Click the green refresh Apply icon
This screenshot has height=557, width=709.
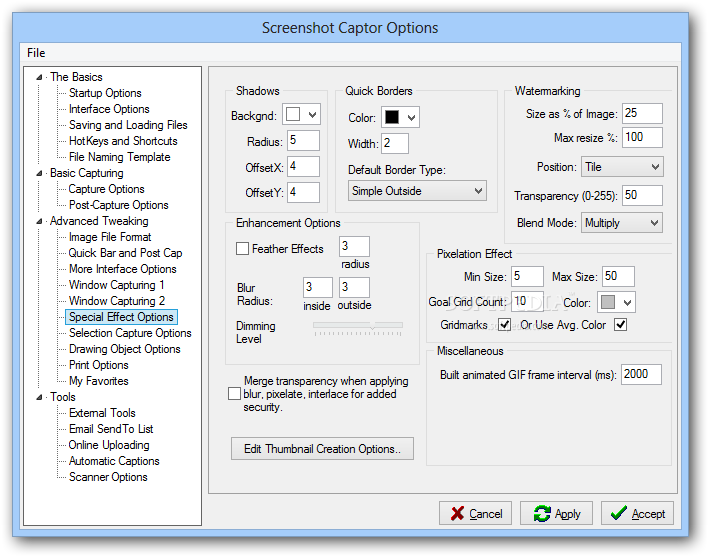(542, 514)
